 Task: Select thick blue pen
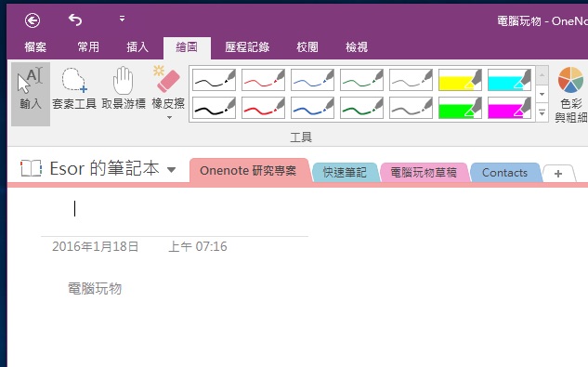point(312,108)
